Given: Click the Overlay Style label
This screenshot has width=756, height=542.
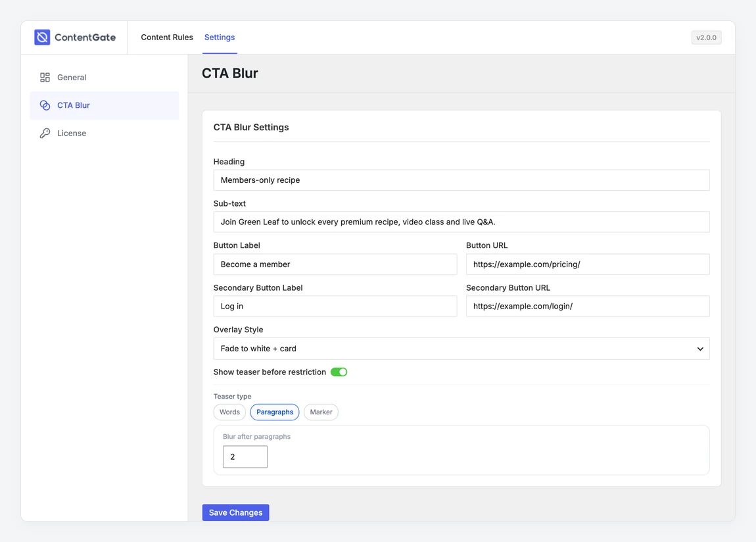Looking at the screenshot, I should 238,330.
